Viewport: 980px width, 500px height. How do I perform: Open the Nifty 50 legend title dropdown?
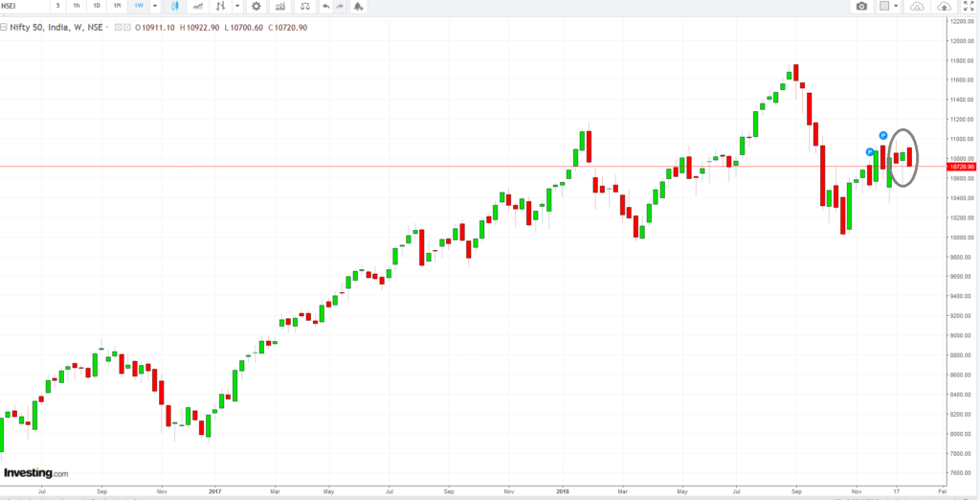(107, 28)
